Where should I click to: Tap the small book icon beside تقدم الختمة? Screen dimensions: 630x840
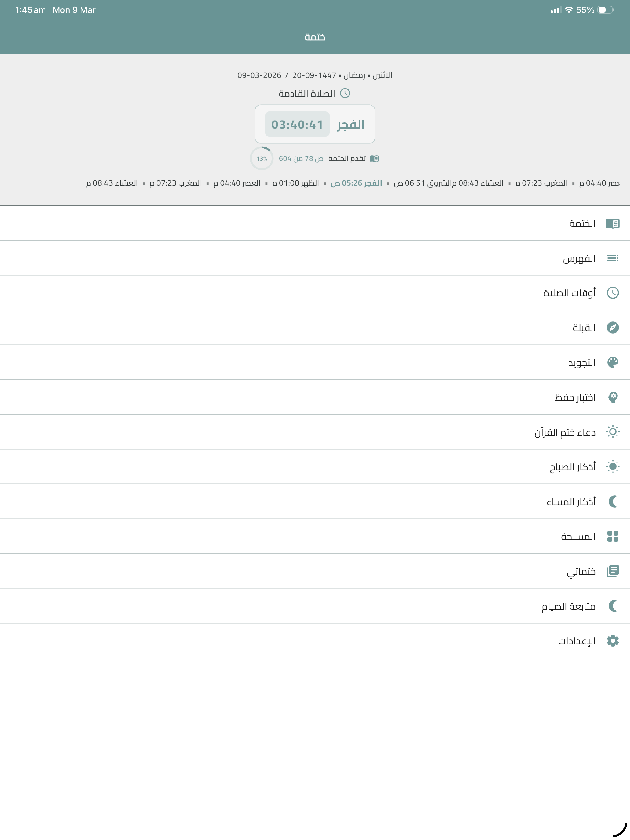[375, 159]
